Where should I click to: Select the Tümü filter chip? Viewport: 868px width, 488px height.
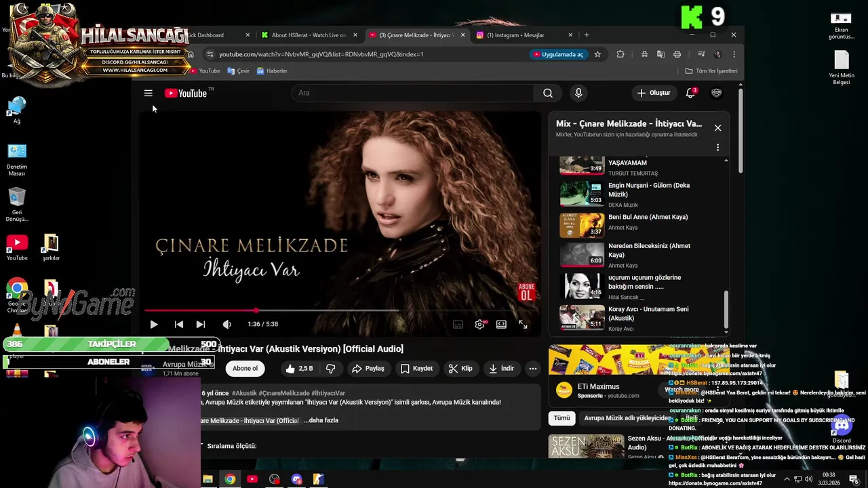coord(561,418)
